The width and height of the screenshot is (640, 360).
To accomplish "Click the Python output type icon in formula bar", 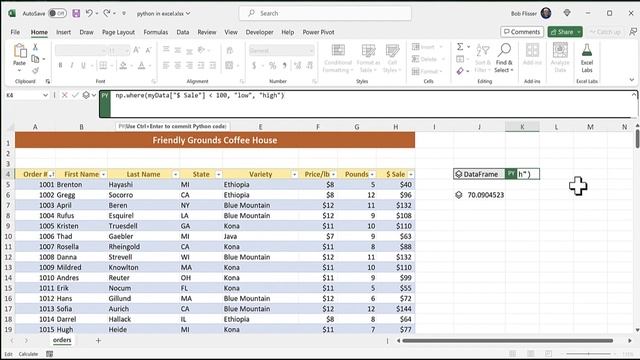I will click(86, 95).
